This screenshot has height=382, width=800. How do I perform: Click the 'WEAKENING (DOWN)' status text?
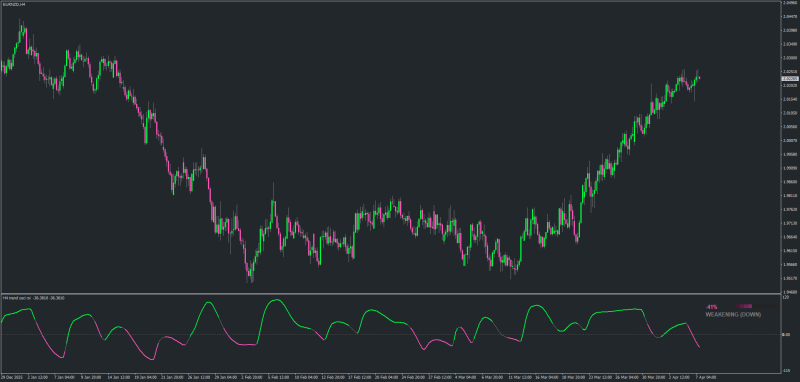(733, 315)
